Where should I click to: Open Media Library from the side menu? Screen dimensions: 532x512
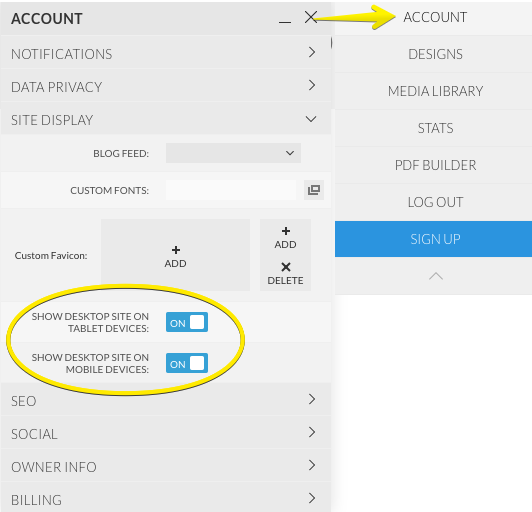(x=435, y=91)
